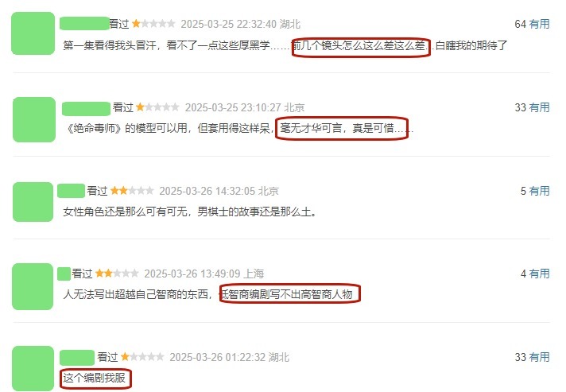566x392 pixels.
Task: Open username of the first reviewer
Action: (x=85, y=24)
